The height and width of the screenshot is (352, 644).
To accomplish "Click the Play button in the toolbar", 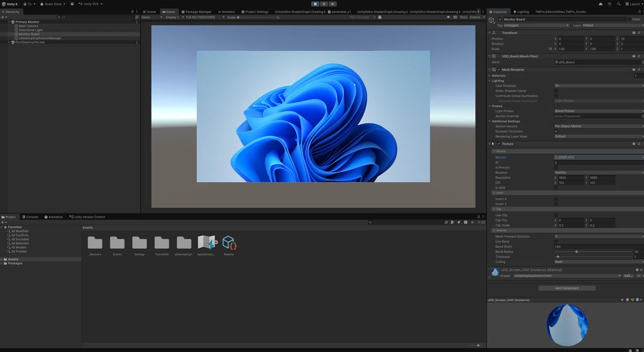I will 315,4.
